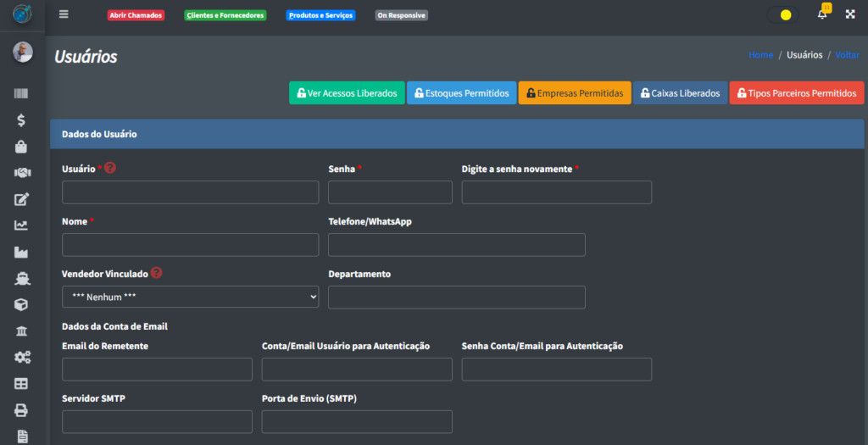Click the fullscreen expand icon
The image size is (868, 445).
click(x=850, y=14)
